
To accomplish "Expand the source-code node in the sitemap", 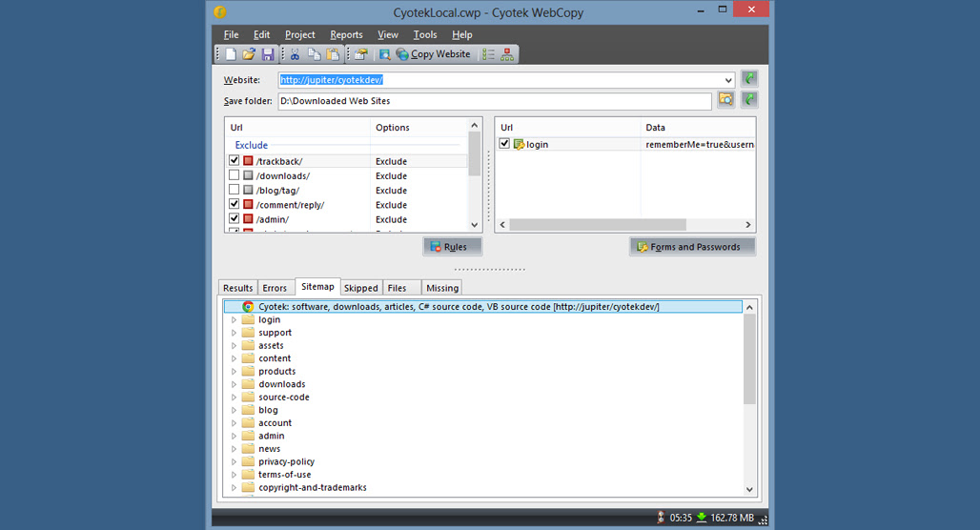I will point(234,397).
